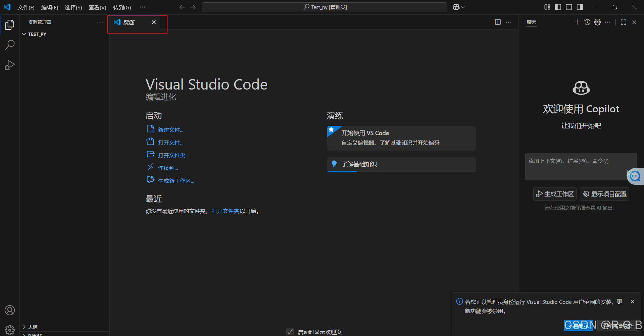Viewport: 644px width, 336px height.
Task: Open the Manage gear in activity bar
Action: click(10, 330)
